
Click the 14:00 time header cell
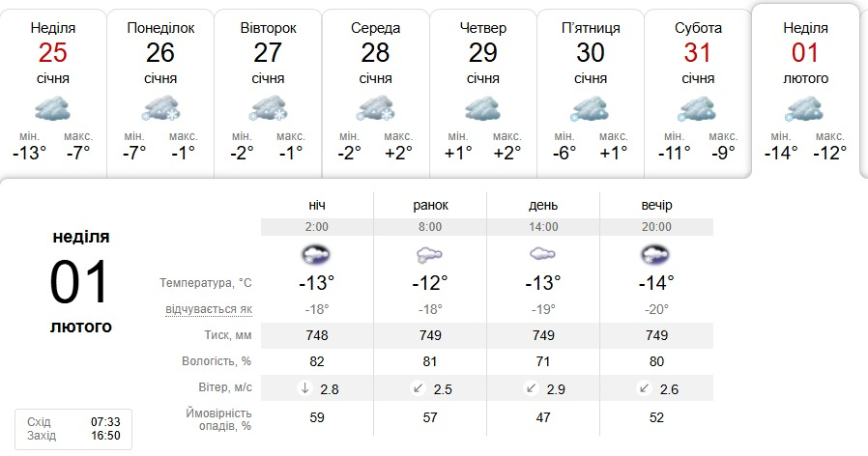[543, 227]
